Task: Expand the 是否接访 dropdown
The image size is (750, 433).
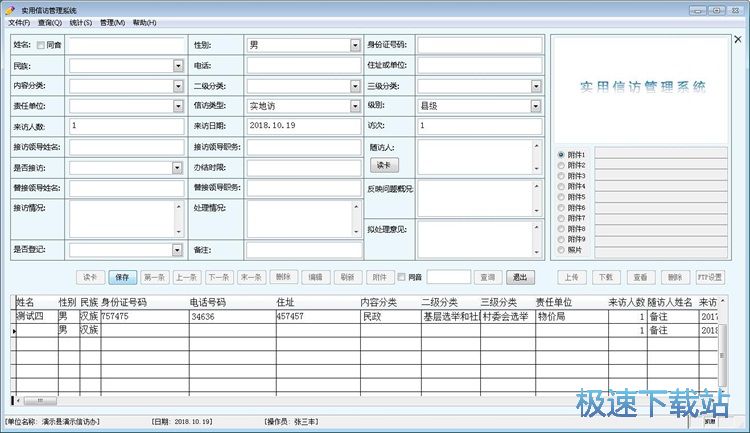Action: pyautogui.click(x=177, y=168)
